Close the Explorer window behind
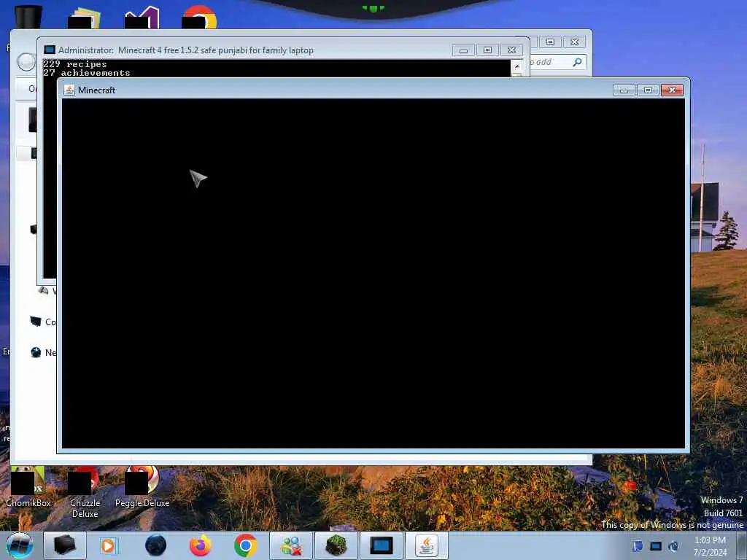 [x=575, y=42]
